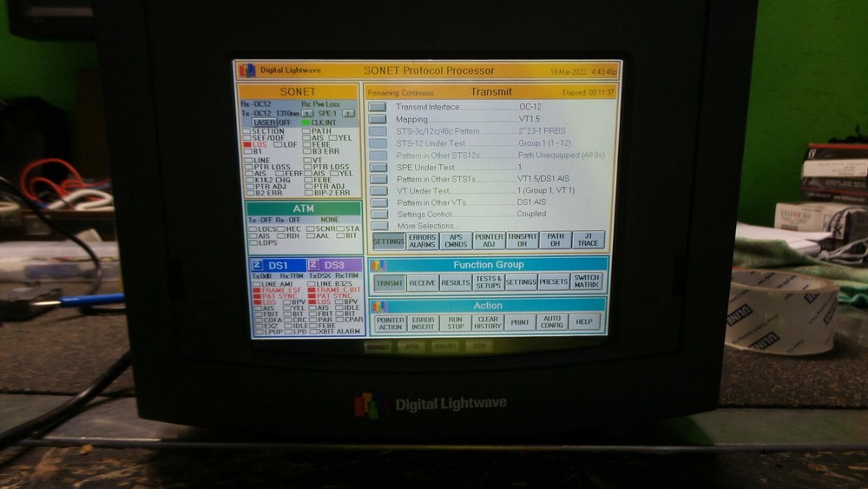The image size is (868, 489).
Task: Click the PRINT action button
Action: 520,322
